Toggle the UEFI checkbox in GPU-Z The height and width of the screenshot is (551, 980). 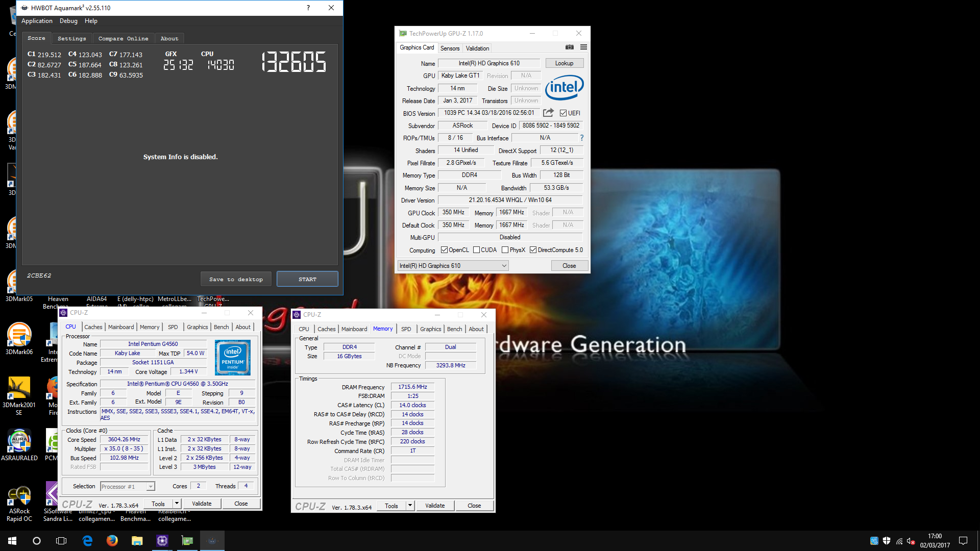tap(563, 113)
